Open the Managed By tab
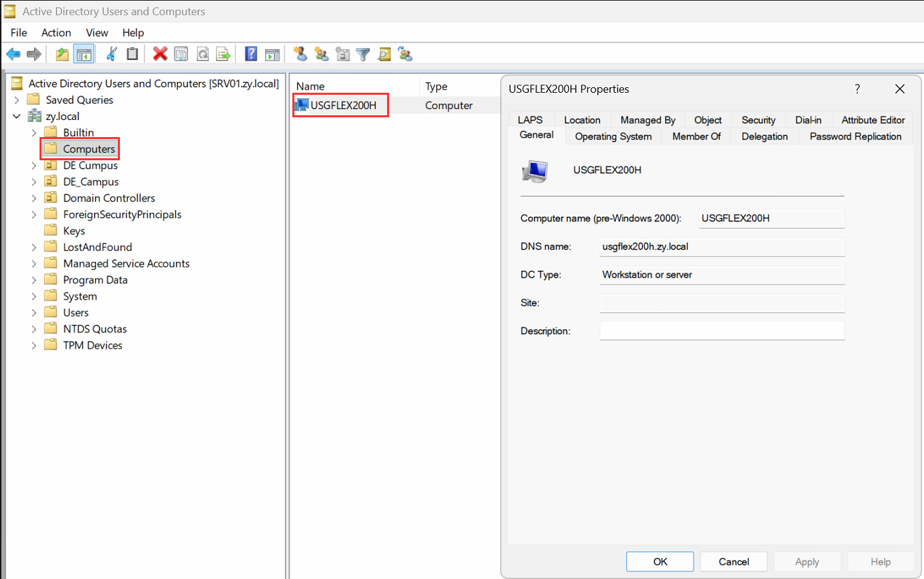The height and width of the screenshot is (579, 924). point(648,120)
